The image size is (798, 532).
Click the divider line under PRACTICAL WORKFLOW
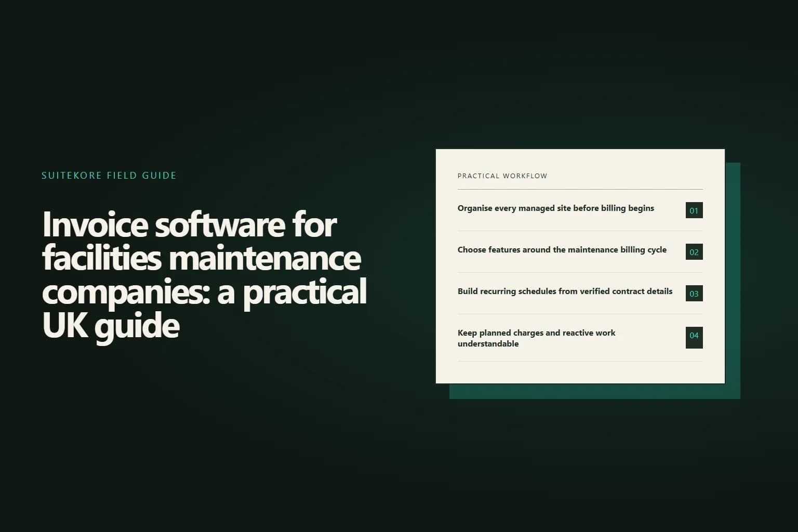(580, 189)
